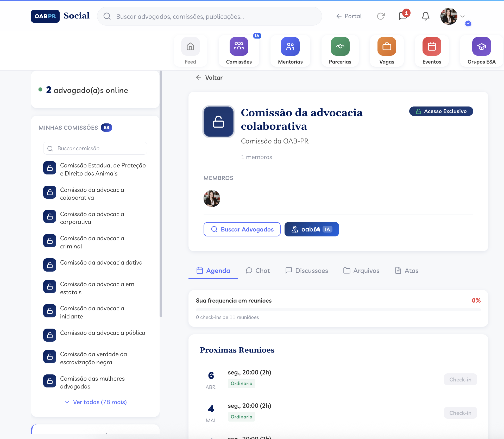
Task: Collapse the Voltar navigation arrow
Action: [x=199, y=77]
